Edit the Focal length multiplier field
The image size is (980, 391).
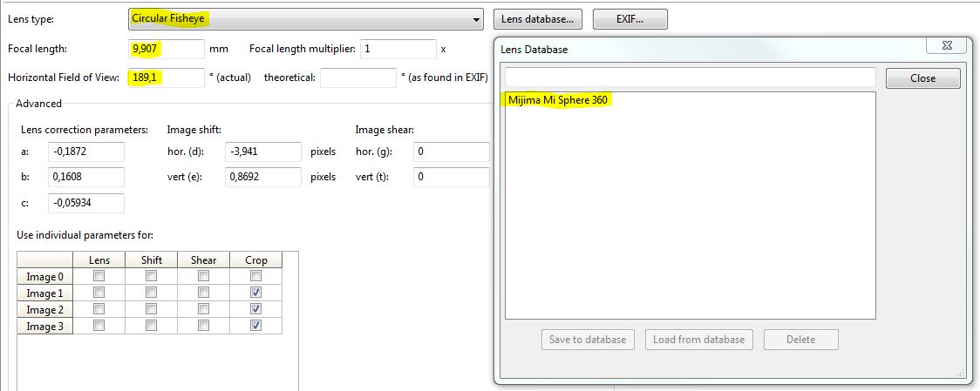pos(397,49)
